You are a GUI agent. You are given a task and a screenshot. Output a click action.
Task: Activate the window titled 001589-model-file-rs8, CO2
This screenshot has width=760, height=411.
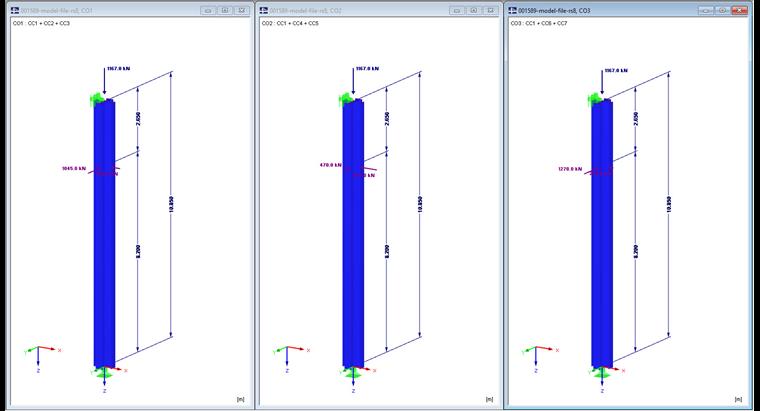(x=305, y=10)
